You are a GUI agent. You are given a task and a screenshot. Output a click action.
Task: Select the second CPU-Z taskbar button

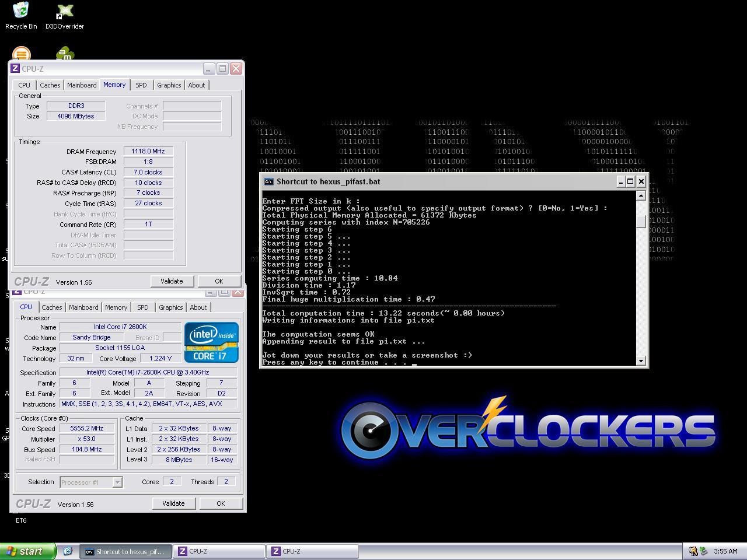(x=313, y=551)
